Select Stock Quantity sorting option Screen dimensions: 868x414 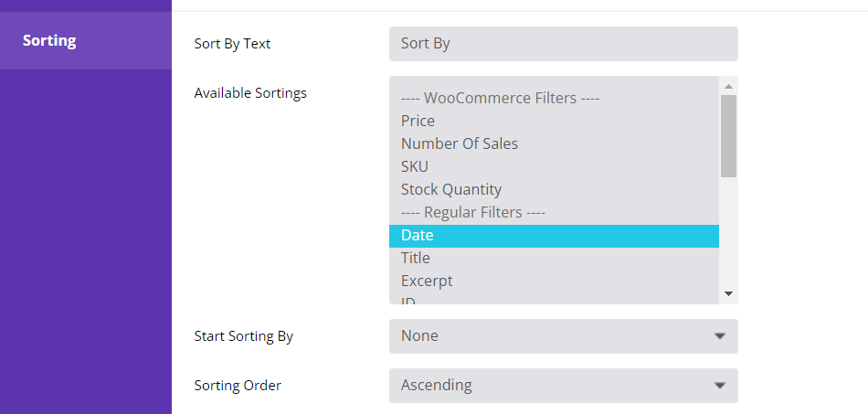(x=450, y=189)
